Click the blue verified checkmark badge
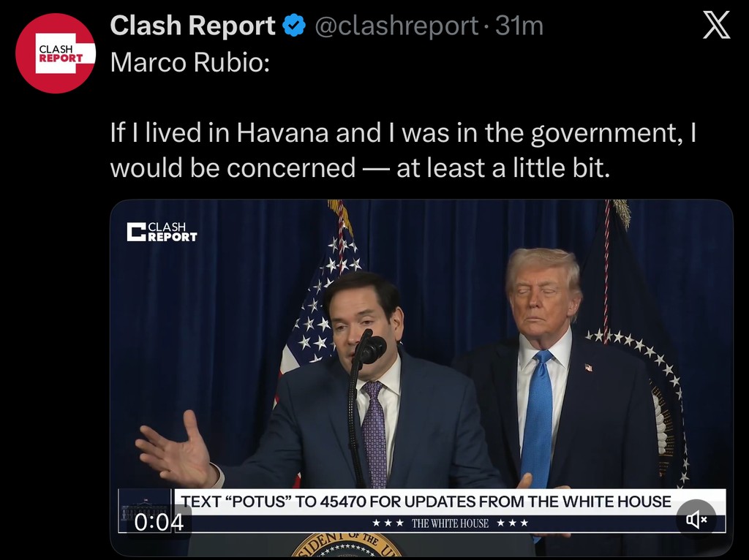 (294, 27)
